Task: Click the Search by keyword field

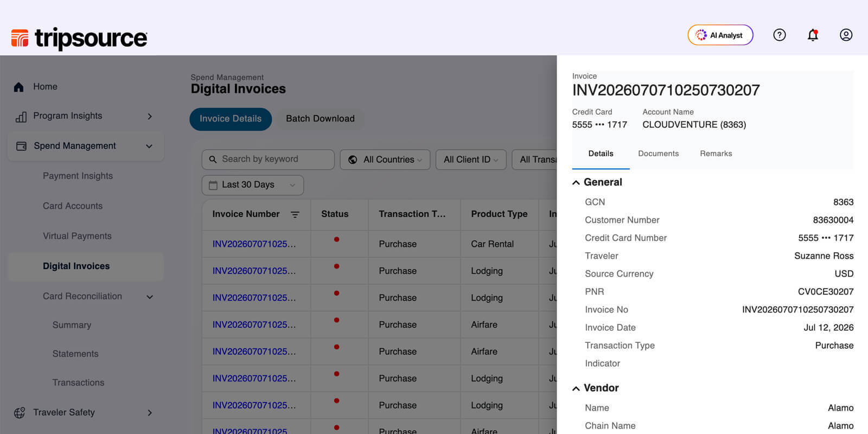Action: [x=268, y=159]
